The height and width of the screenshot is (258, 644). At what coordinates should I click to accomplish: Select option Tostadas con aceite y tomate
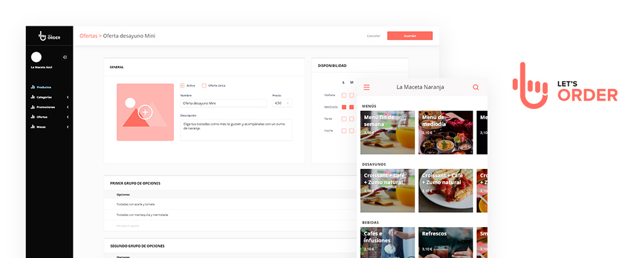[135, 204]
